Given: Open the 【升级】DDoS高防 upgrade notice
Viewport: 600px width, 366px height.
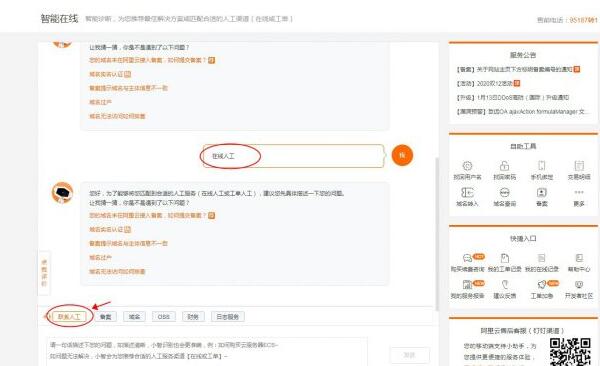Looking at the screenshot, I should (x=512, y=98).
